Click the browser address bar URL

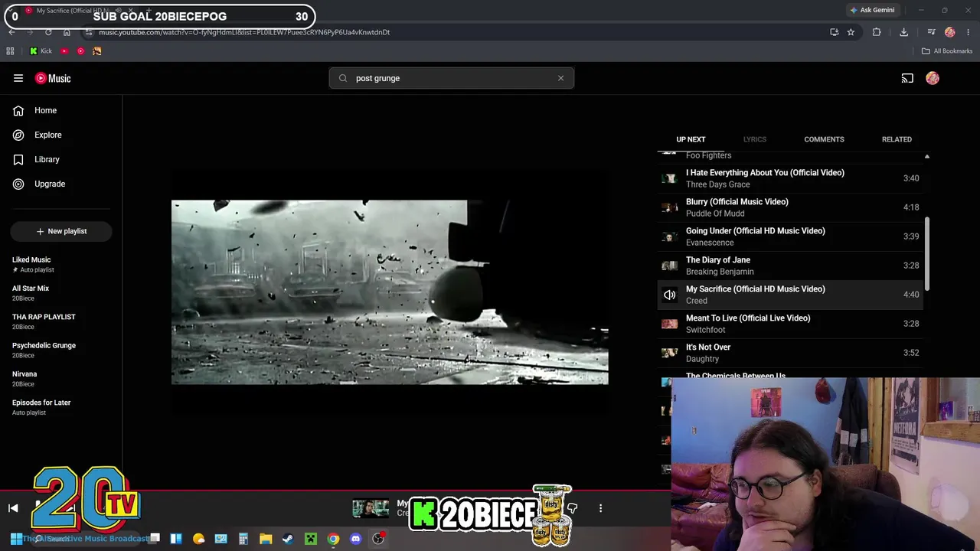click(244, 32)
